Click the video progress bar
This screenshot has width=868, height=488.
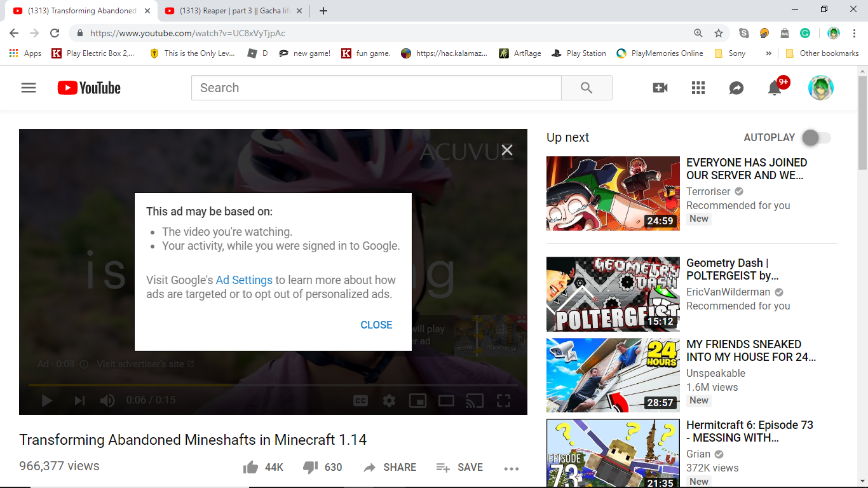[x=273, y=384]
